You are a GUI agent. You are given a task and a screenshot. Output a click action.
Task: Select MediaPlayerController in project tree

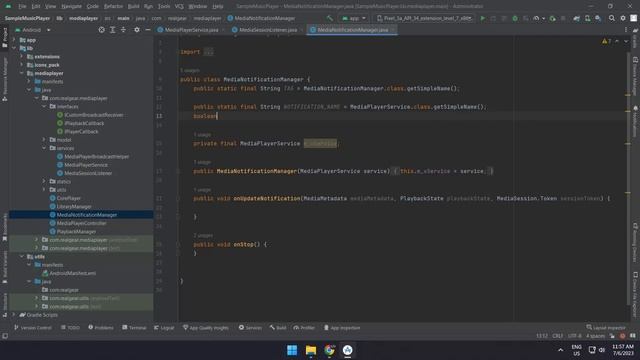click(82, 223)
